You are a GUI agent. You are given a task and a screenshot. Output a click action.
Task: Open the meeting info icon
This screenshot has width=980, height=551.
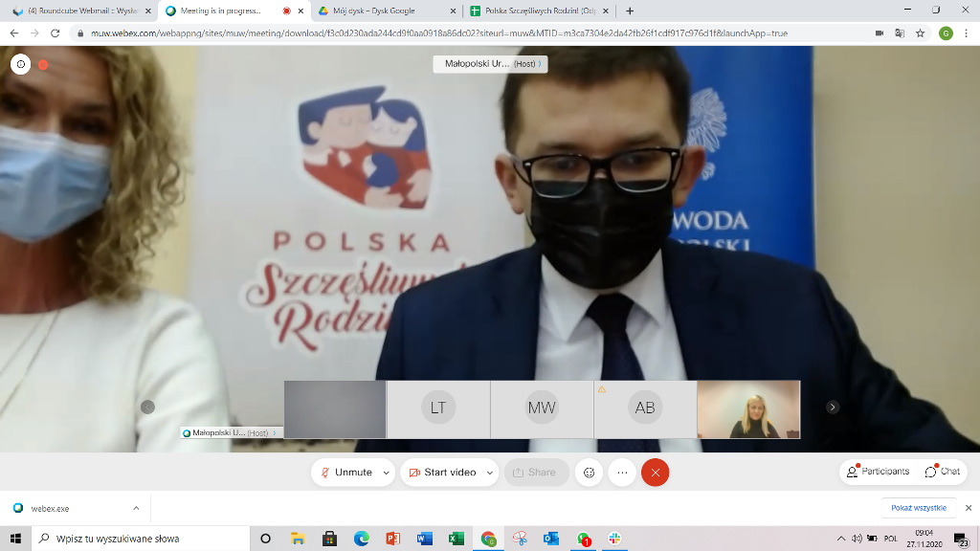pyautogui.click(x=21, y=64)
